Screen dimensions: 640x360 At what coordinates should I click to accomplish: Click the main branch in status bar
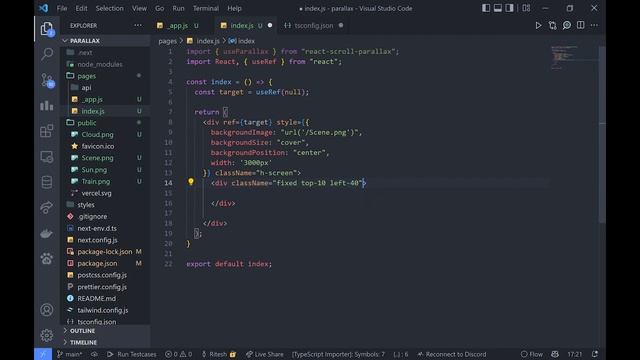69,354
